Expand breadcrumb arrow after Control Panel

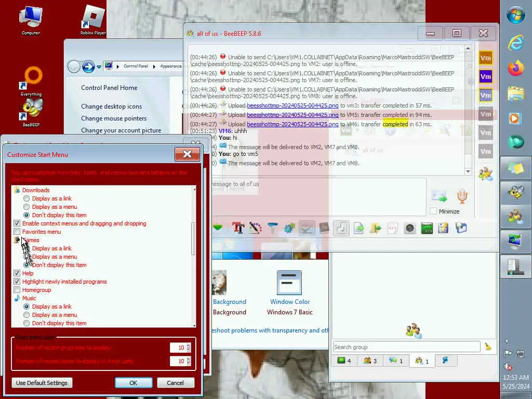click(154, 66)
